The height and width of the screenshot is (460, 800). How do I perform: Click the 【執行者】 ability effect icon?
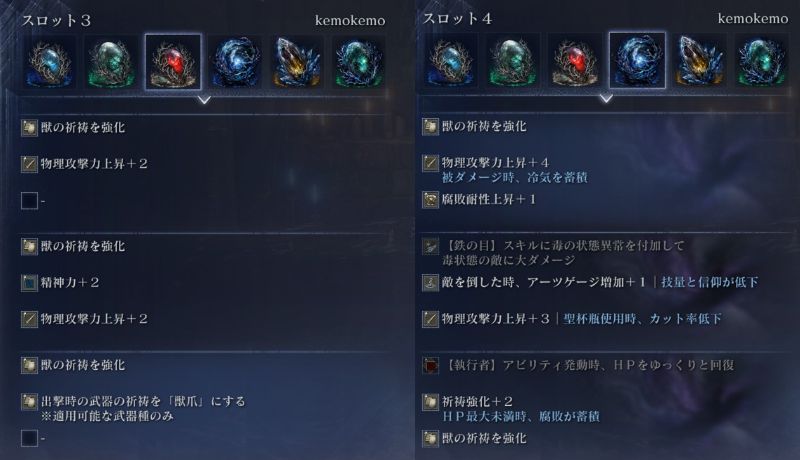pyautogui.click(x=431, y=365)
